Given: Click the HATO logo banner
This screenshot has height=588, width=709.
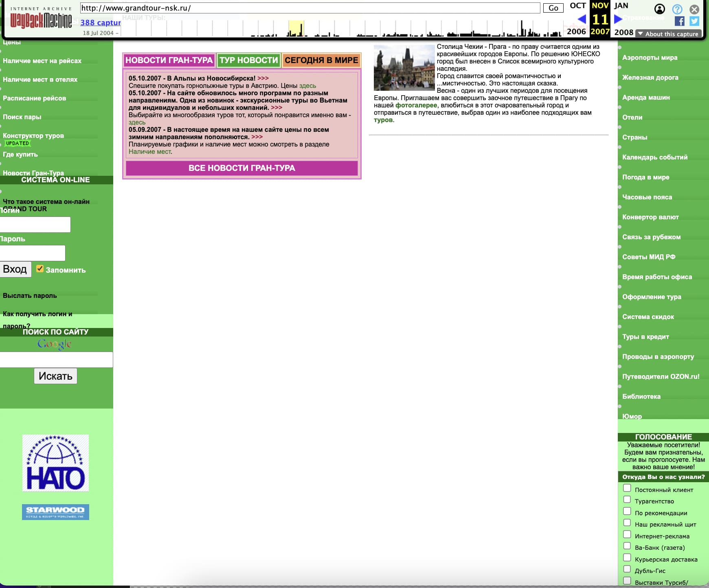Looking at the screenshot, I should point(55,463).
